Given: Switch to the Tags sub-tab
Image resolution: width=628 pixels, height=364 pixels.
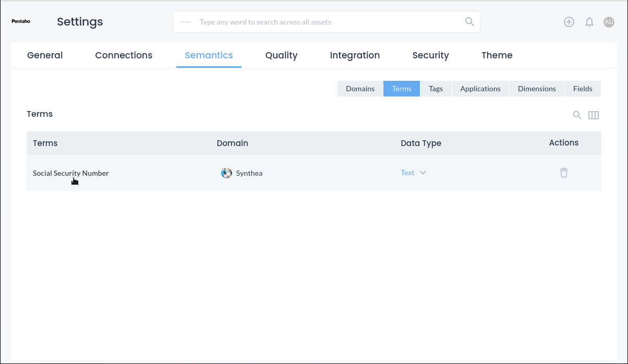Looking at the screenshot, I should coord(436,89).
